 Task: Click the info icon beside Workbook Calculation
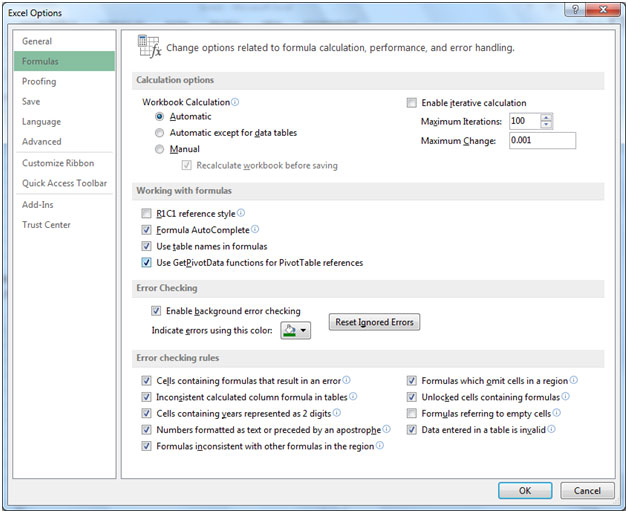(235, 102)
